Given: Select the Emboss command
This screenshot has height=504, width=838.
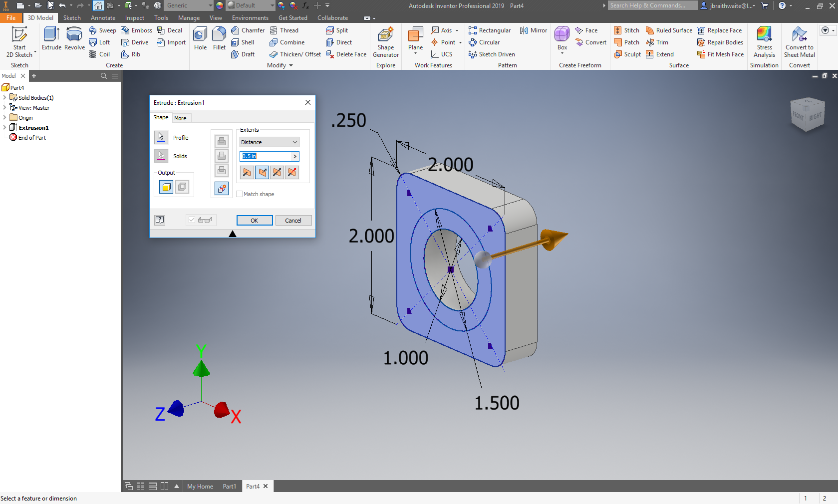Looking at the screenshot, I should (x=137, y=30).
